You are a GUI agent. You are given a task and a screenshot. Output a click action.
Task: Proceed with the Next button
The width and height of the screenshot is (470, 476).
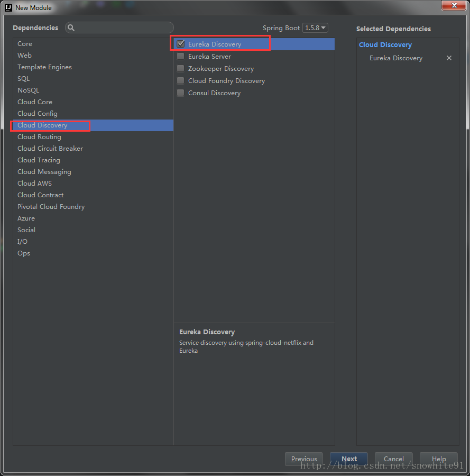point(349,459)
